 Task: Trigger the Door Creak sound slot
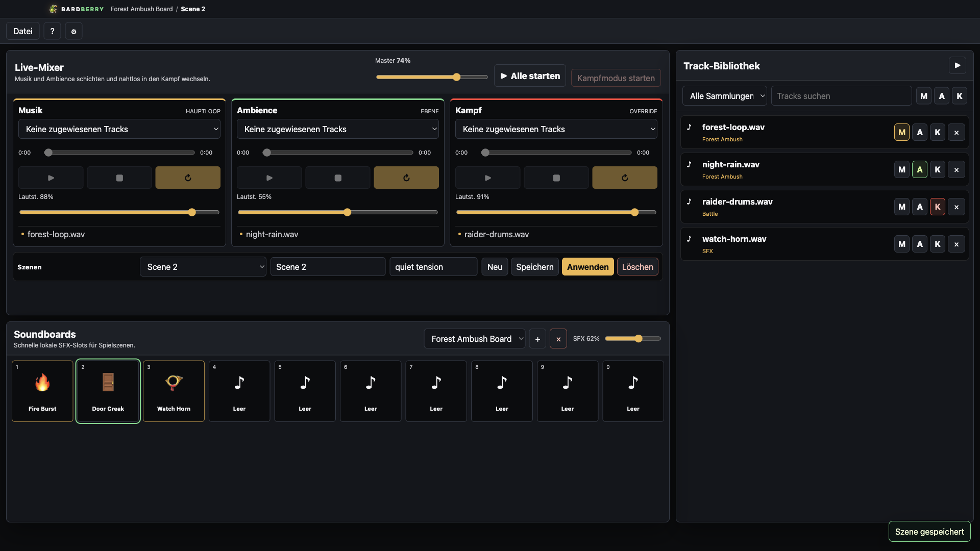click(x=108, y=391)
